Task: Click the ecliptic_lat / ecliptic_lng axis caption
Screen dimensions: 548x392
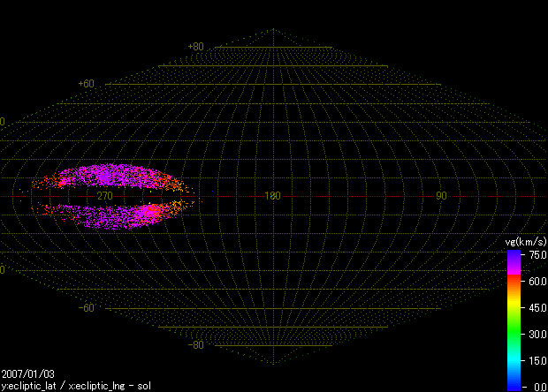Action: pos(75,386)
